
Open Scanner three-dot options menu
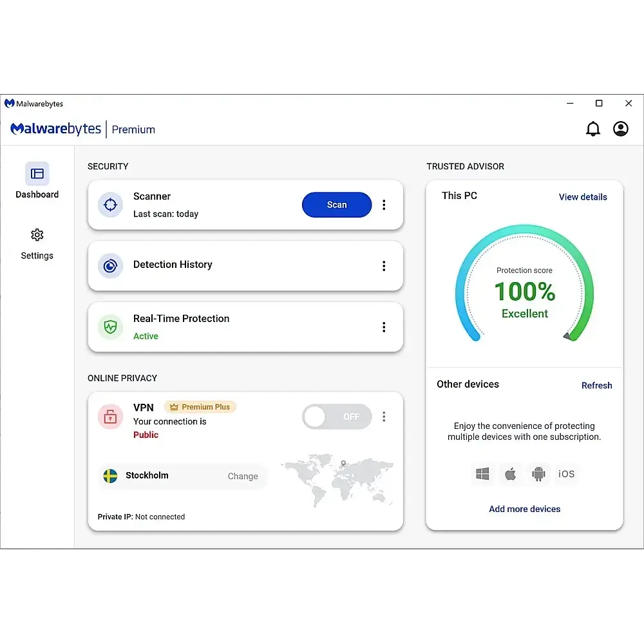(384, 205)
